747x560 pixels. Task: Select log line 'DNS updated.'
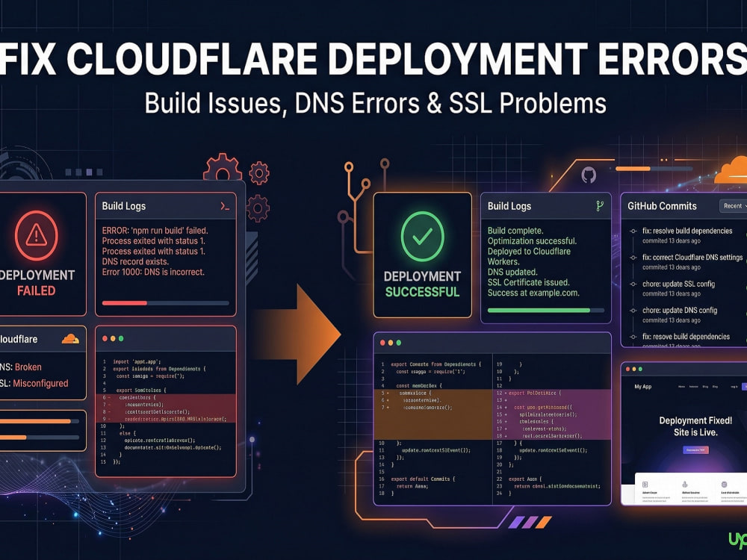(512, 273)
